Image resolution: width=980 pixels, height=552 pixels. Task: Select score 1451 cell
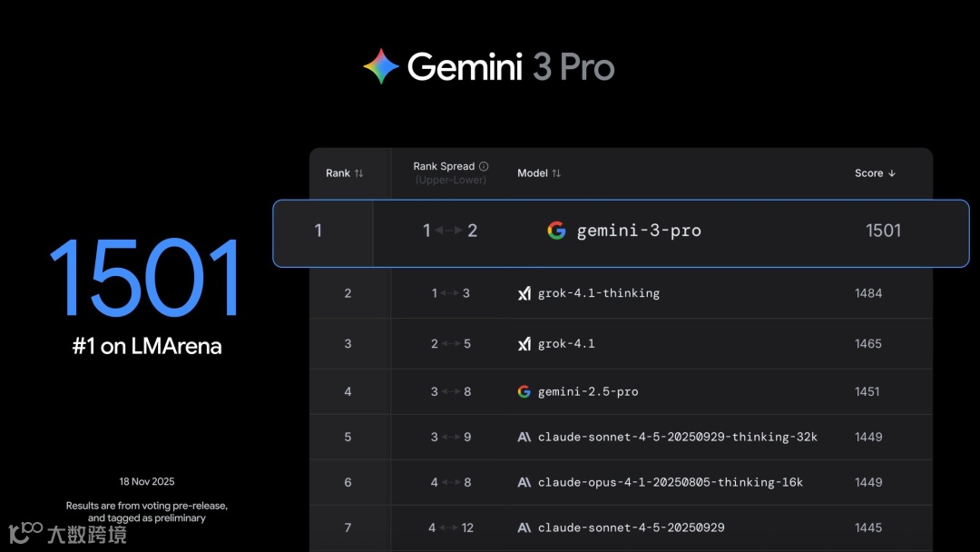867,391
